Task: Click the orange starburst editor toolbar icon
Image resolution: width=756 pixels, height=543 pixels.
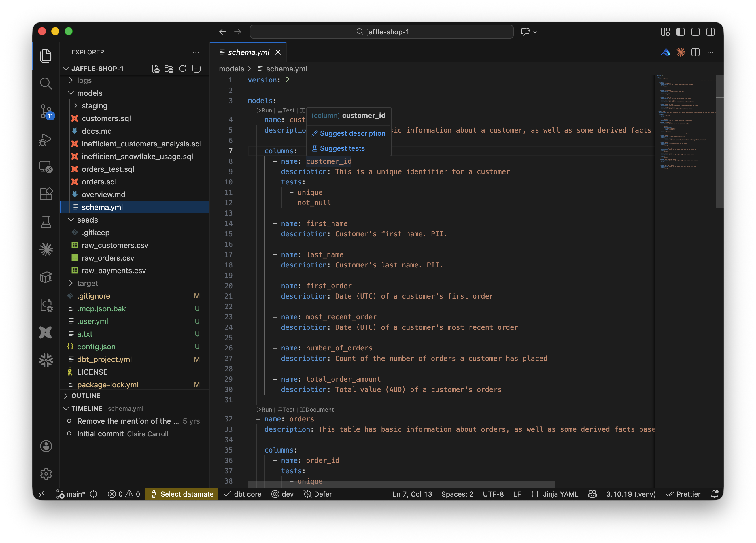Action: (x=680, y=52)
